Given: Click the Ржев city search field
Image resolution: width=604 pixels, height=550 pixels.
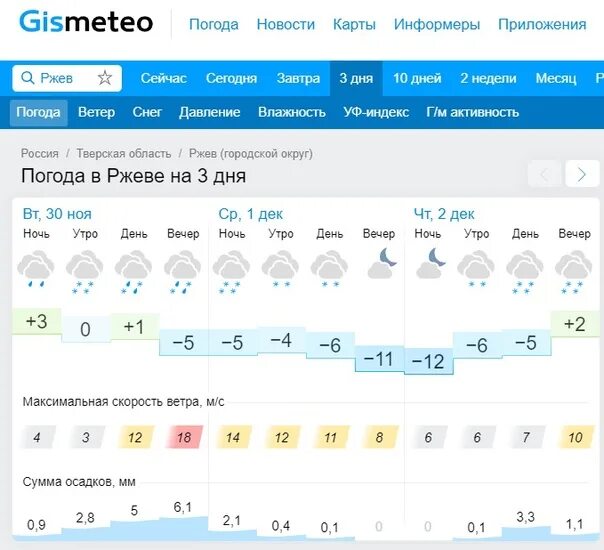Looking at the screenshot, I should click(x=66, y=78).
